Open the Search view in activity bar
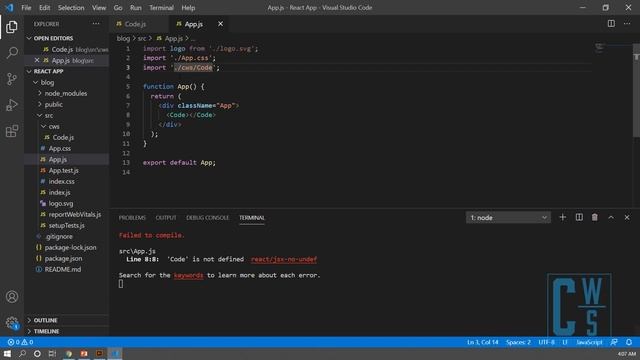Screen dimensions: 640x360 click(12, 53)
